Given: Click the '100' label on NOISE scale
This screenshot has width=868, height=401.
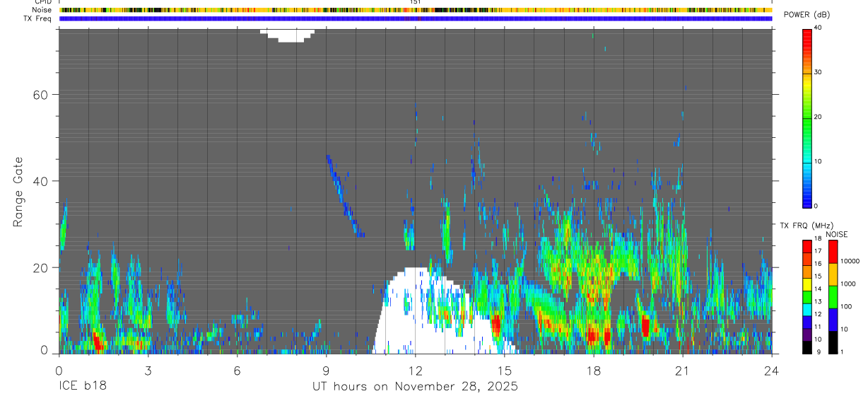Looking at the screenshot, I should pyautogui.click(x=845, y=306).
